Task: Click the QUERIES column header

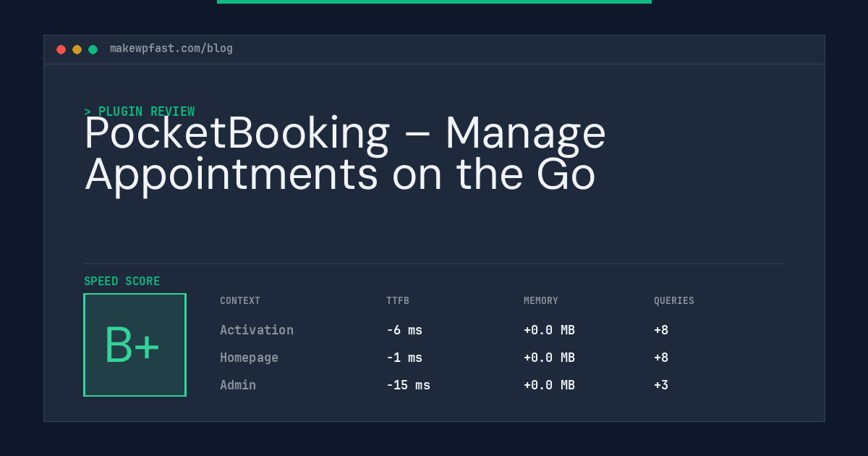Action: (x=674, y=301)
